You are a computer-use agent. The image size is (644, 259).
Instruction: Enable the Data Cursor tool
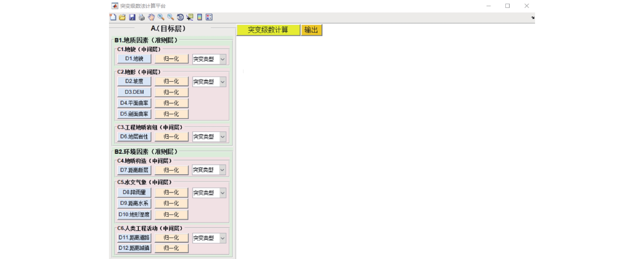tap(190, 17)
